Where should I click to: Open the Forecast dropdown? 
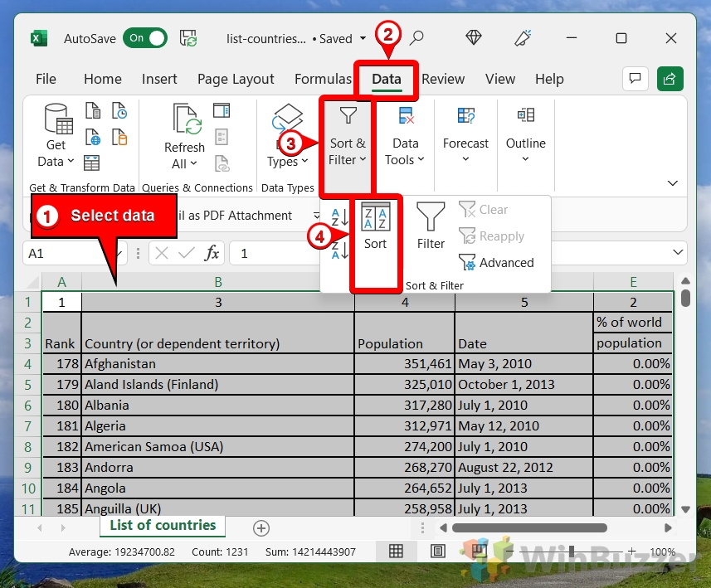[465, 134]
